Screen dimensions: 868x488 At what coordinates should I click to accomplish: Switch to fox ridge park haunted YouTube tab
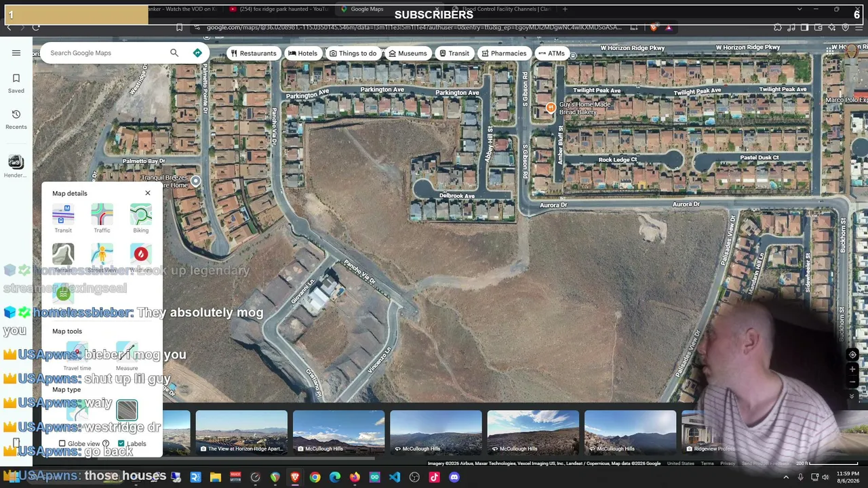tap(278, 9)
